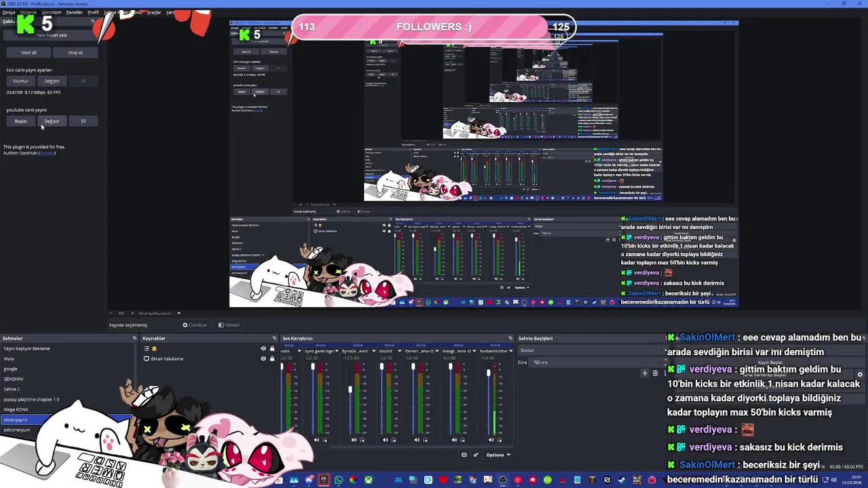Viewport: 868px width, 488px height.
Task: Open the Düzenle menu
Action: click(x=28, y=12)
